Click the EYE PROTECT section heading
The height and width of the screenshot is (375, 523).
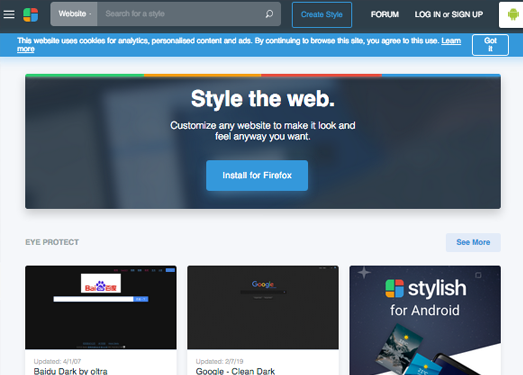pyautogui.click(x=52, y=242)
